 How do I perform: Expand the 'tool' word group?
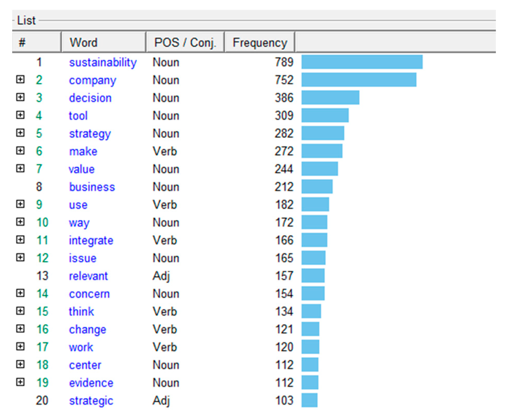tap(20, 115)
